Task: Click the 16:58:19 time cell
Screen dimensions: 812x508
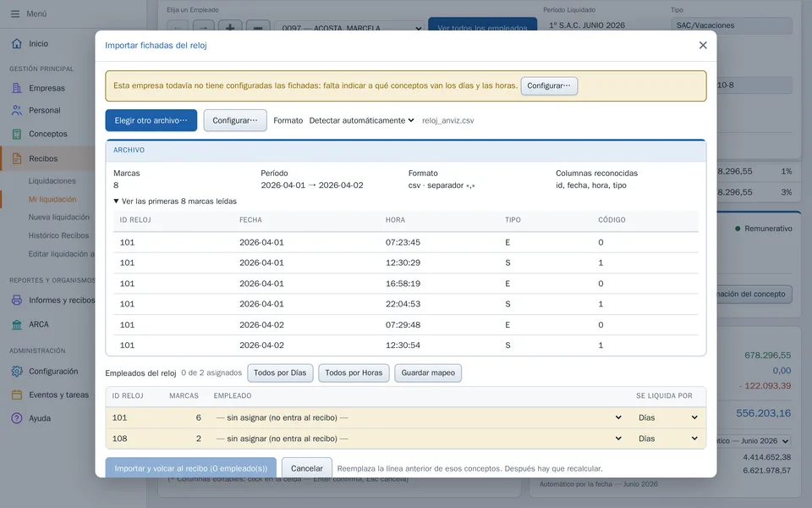Action: click(x=403, y=284)
